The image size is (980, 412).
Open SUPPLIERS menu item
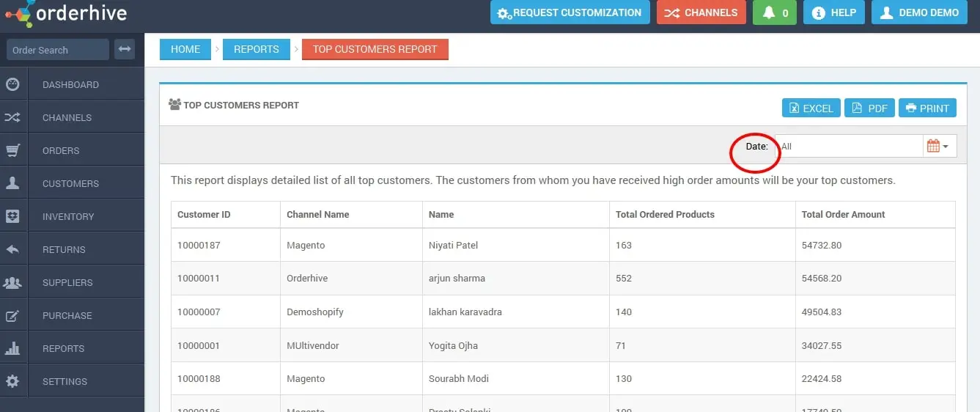[x=67, y=282]
